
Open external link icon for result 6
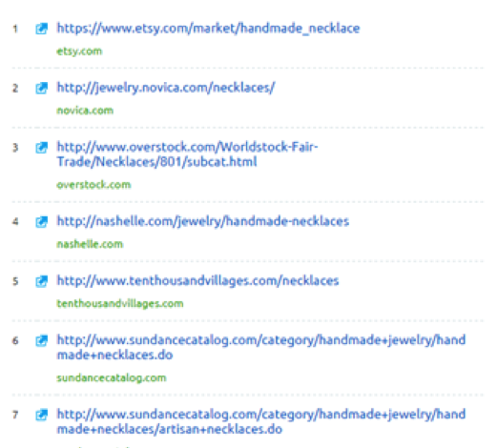(x=42, y=340)
